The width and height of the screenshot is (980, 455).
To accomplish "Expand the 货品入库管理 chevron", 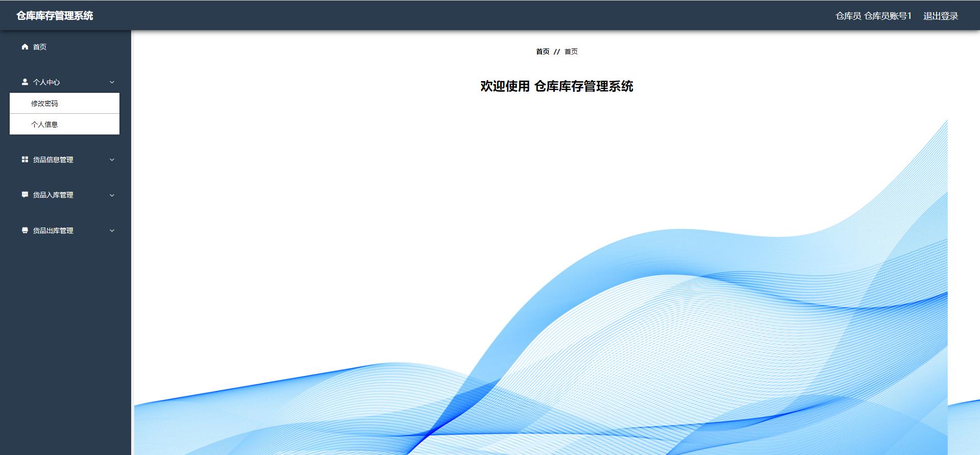I will (112, 195).
